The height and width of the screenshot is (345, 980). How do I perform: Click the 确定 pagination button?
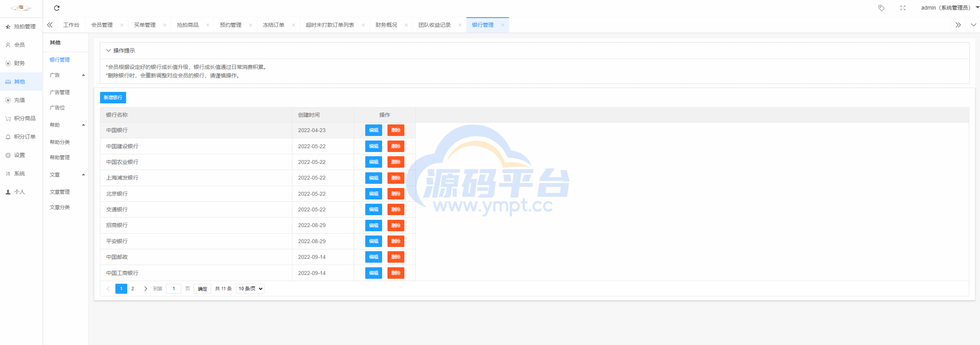[x=202, y=289]
